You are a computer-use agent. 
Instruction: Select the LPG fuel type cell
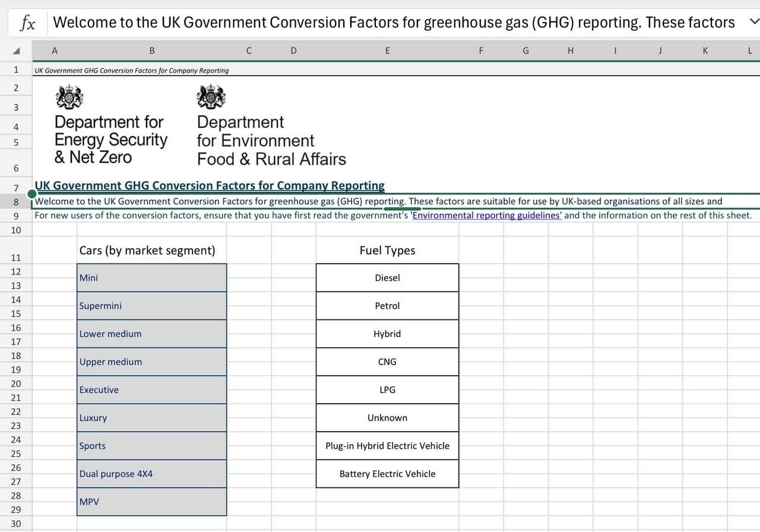(x=388, y=389)
